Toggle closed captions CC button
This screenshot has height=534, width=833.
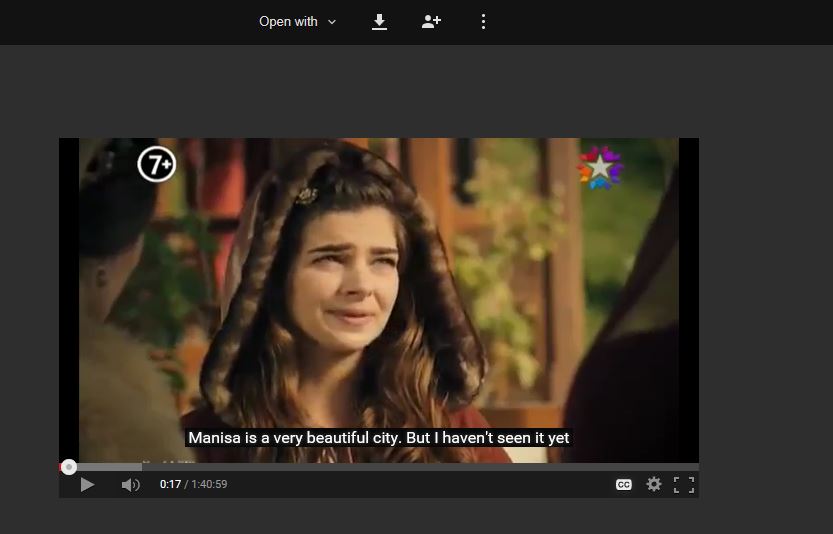pos(624,485)
